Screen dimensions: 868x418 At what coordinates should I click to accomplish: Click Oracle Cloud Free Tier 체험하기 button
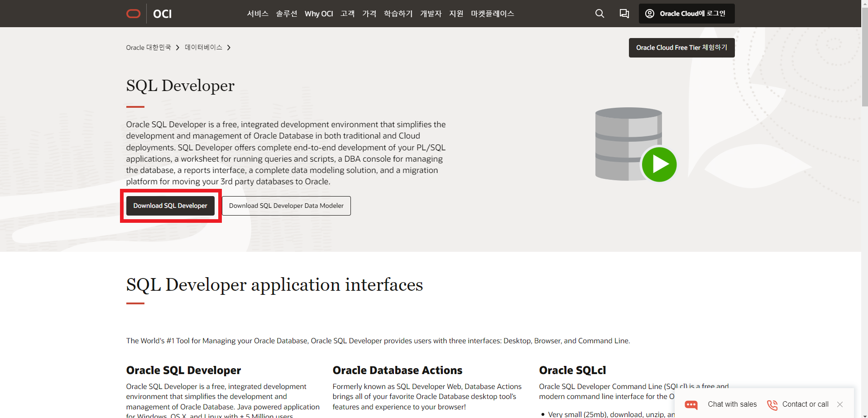[681, 48]
